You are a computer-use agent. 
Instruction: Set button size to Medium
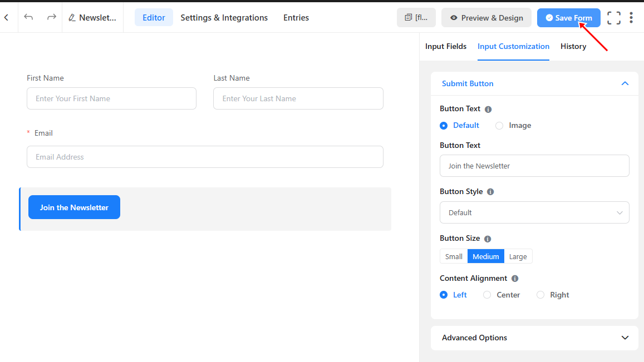pyautogui.click(x=486, y=256)
